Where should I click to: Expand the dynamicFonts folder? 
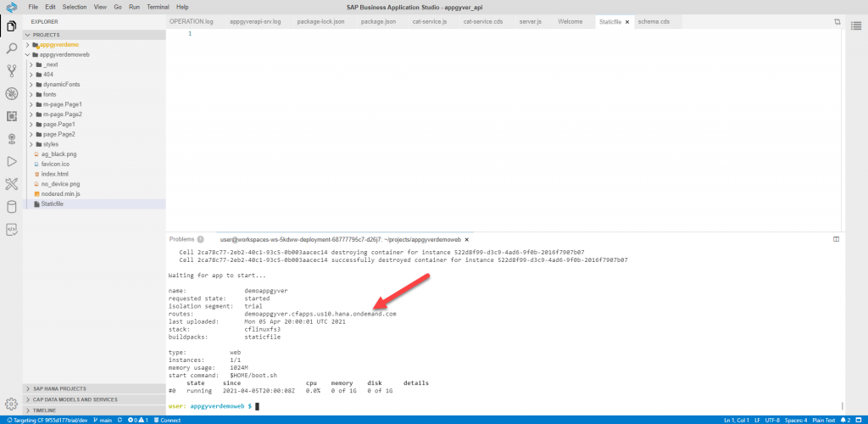[x=31, y=84]
